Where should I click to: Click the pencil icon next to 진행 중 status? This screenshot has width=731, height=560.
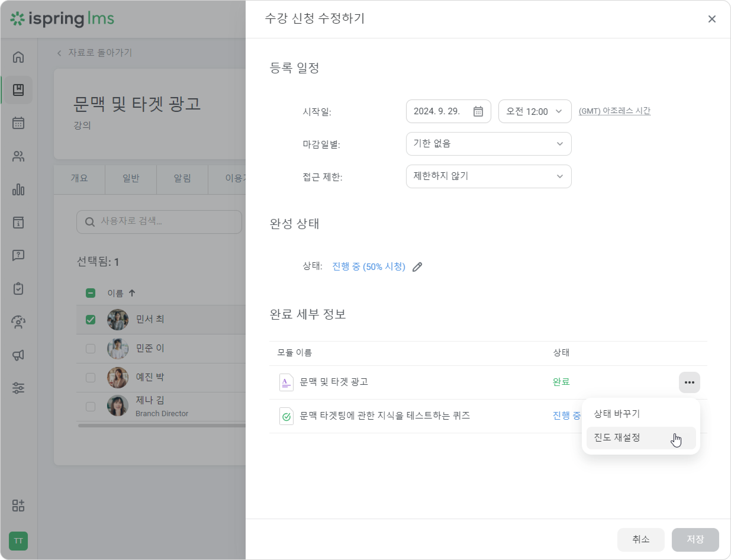point(417,267)
